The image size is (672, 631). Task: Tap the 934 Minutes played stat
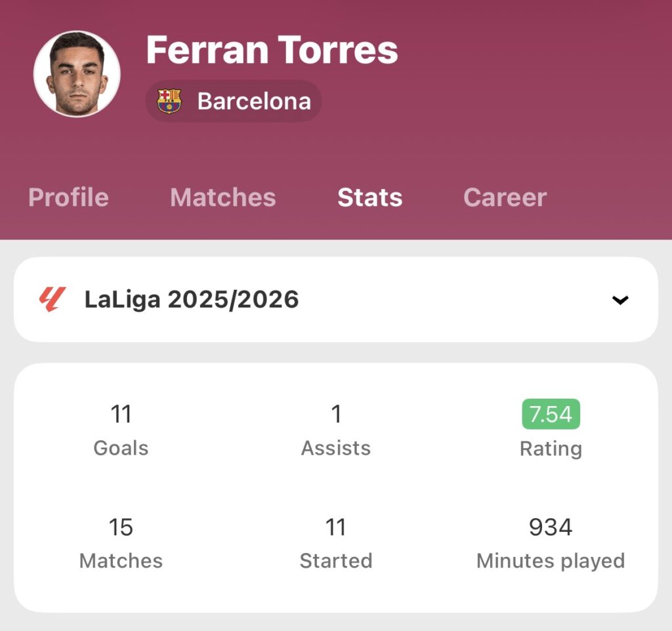pos(551,527)
